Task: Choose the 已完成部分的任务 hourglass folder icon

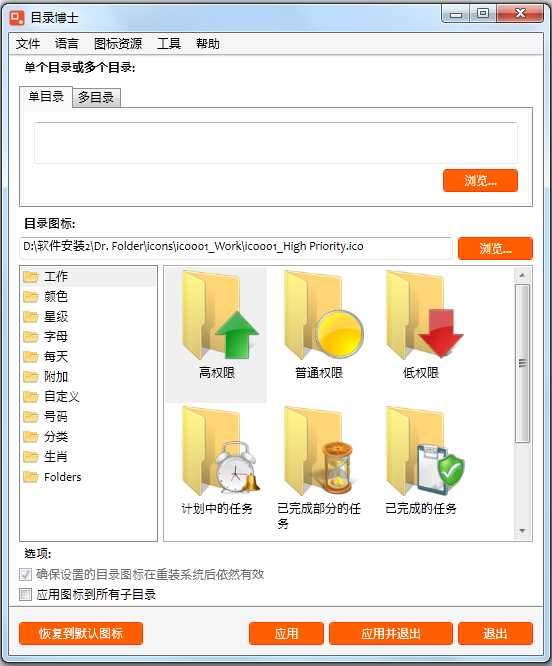Action: point(318,451)
